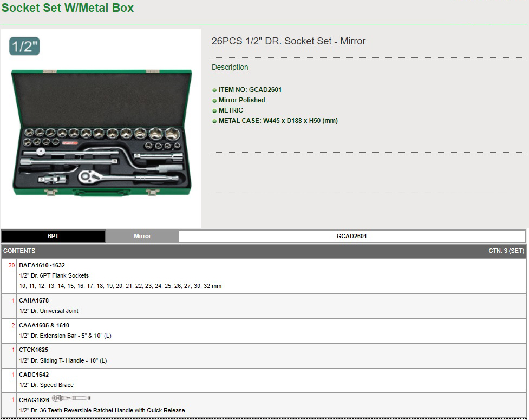Click the 1/2" drive size badge
This screenshot has height=420, width=529.
click(24, 47)
